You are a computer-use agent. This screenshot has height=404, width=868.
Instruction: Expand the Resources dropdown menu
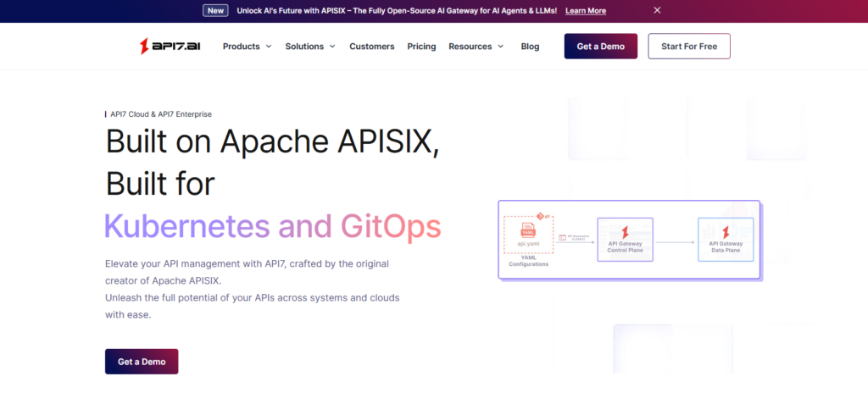click(x=476, y=47)
